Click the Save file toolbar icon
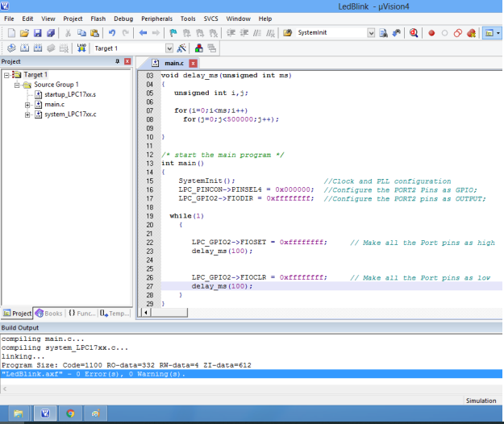 click(38, 33)
